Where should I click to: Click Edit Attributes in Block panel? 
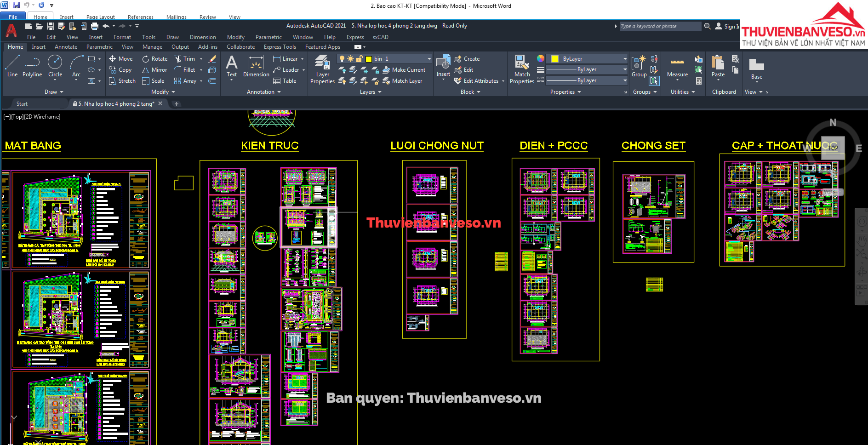point(480,81)
